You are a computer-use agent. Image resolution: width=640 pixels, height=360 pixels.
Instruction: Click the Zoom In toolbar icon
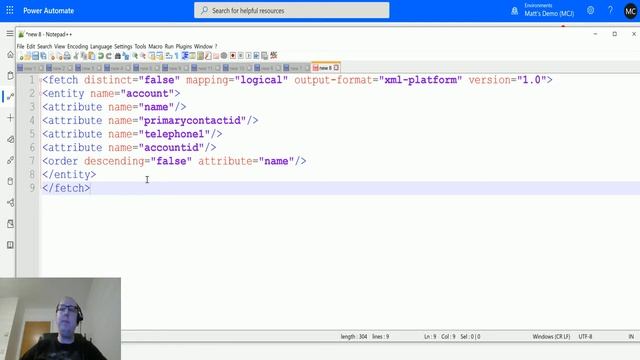135,56
